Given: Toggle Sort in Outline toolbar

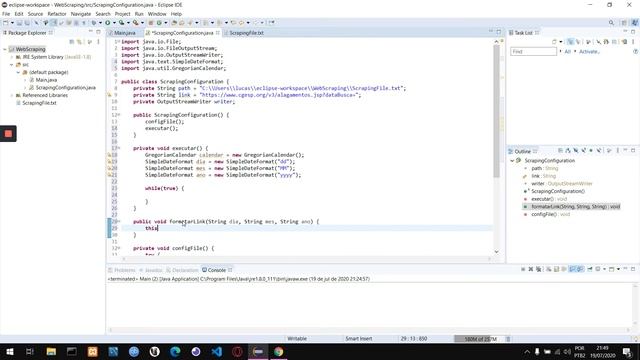Looking at the screenshot, I should (x=568, y=151).
